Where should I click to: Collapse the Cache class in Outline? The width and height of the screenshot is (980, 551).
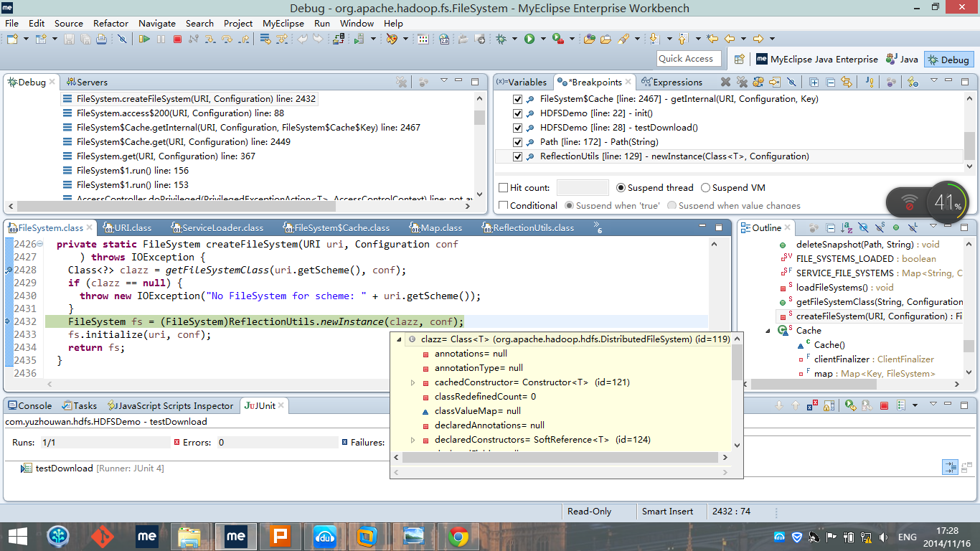[x=768, y=331]
